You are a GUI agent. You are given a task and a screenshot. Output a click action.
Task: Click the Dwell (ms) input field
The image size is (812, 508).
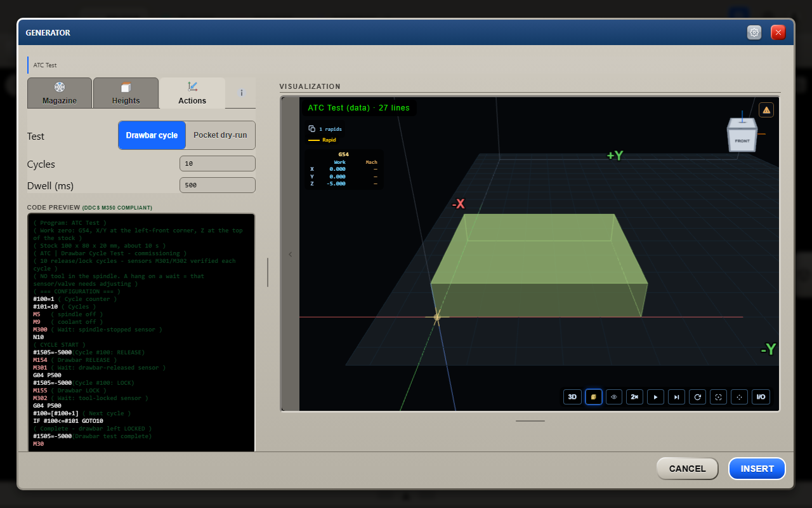218,185
